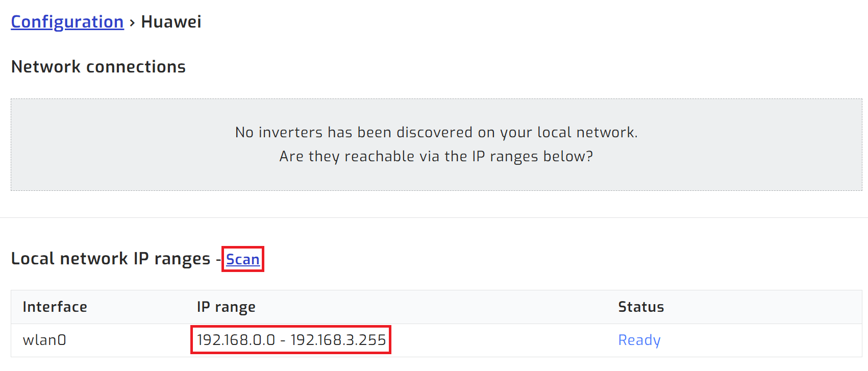Click the breadcrumb separator chevron
This screenshot has height=371, width=868.
(132, 21)
